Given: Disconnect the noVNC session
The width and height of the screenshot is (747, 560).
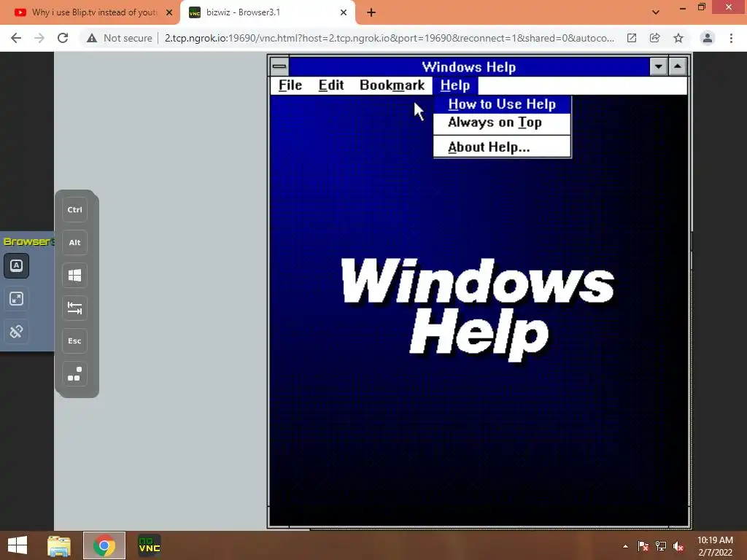Looking at the screenshot, I should [16, 332].
